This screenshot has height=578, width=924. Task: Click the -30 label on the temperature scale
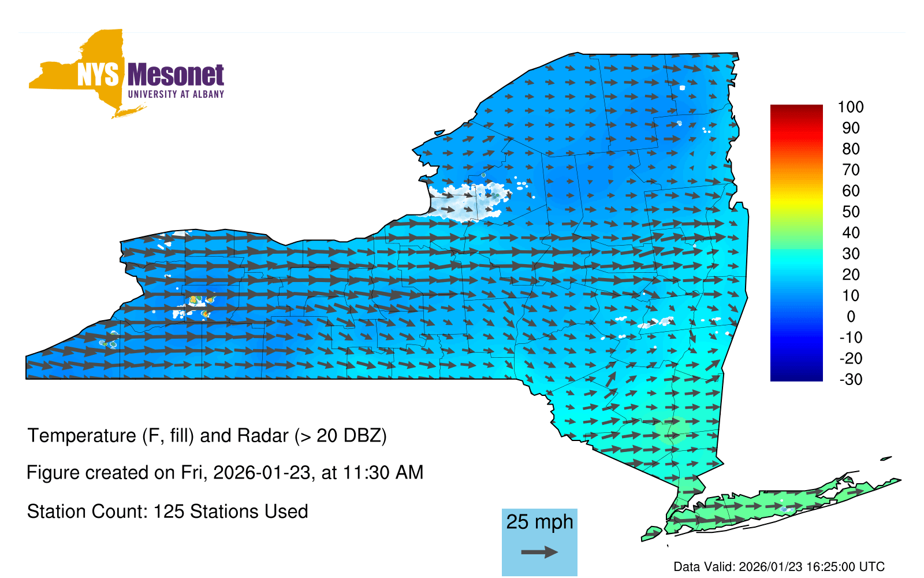coord(850,380)
